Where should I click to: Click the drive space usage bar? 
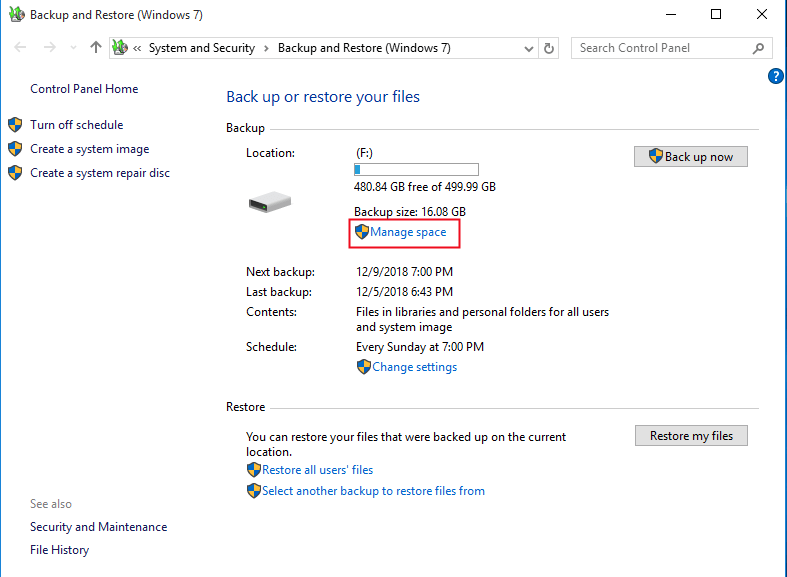click(x=416, y=170)
